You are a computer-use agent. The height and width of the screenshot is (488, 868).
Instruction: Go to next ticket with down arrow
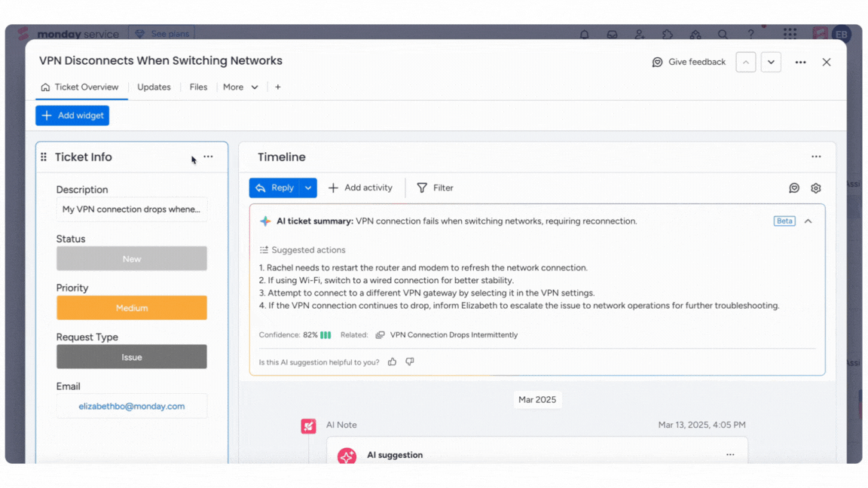(771, 62)
